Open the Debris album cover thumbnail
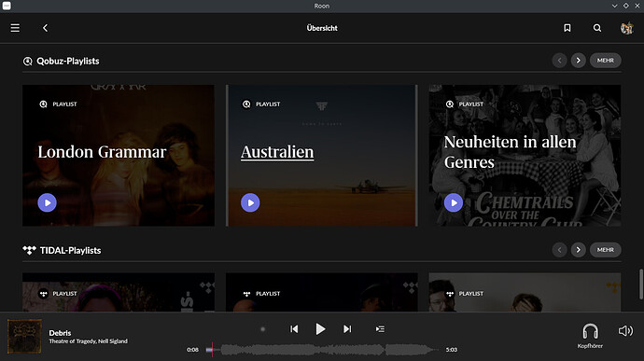Image resolution: width=644 pixels, height=361 pixels. point(24,337)
